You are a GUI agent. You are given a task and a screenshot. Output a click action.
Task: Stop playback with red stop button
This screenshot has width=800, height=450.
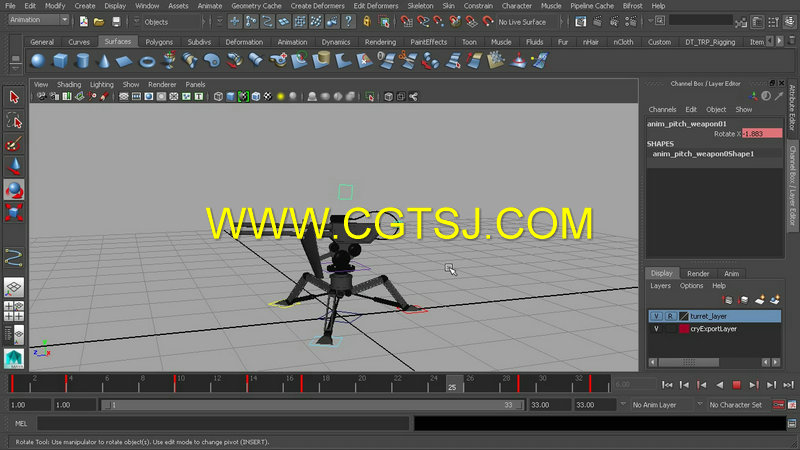(736, 385)
